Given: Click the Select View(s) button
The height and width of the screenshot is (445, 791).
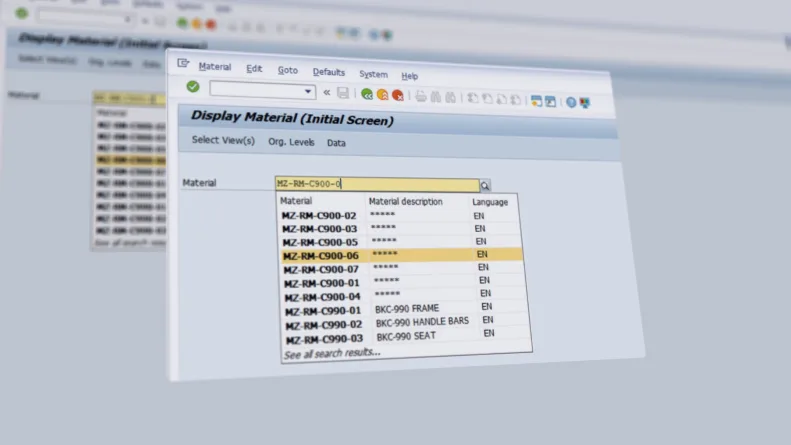Looking at the screenshot, I should pos(223,141).
